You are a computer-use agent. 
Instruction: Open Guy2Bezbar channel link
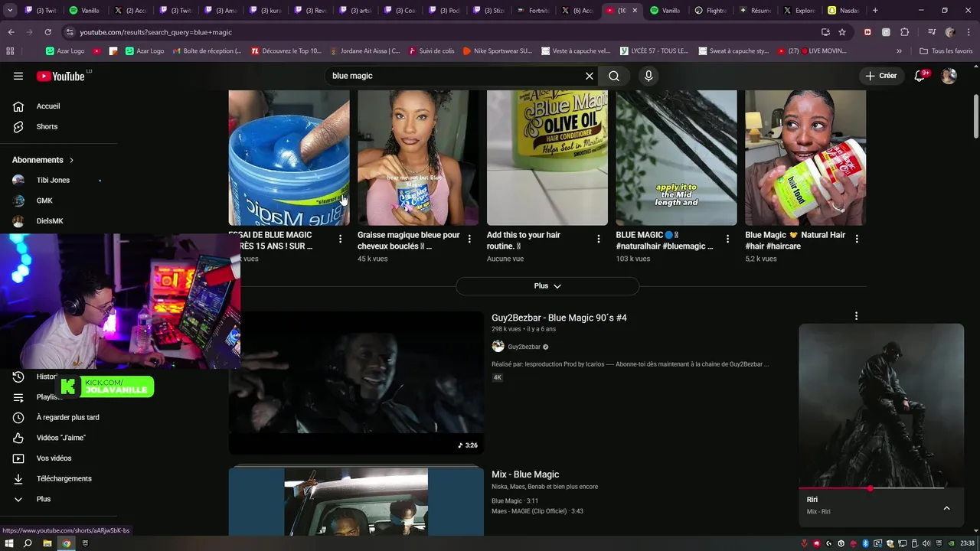coord(524,347)
